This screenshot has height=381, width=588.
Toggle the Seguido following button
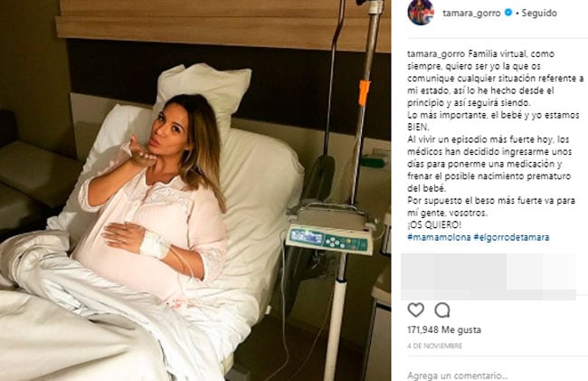point(539,13)
